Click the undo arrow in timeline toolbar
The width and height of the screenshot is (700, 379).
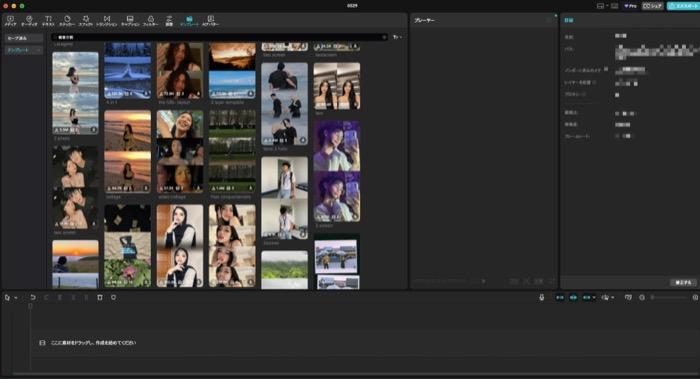coord(33,297)
